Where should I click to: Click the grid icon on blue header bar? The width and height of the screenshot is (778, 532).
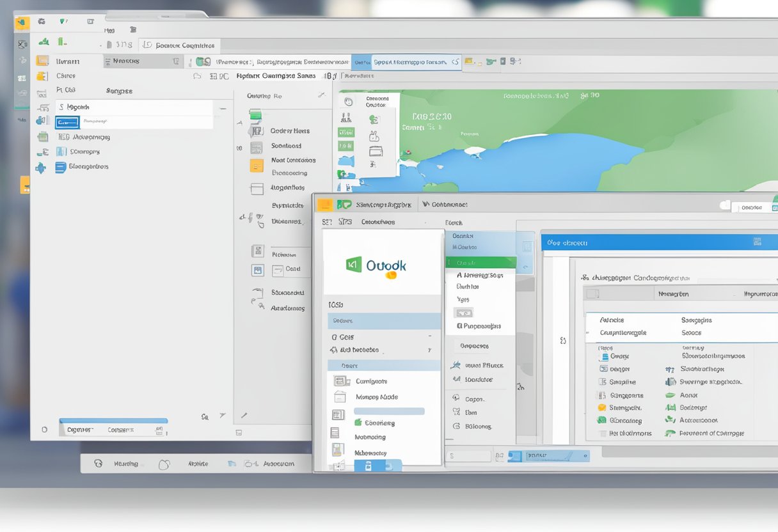click(x=757, y=242)
